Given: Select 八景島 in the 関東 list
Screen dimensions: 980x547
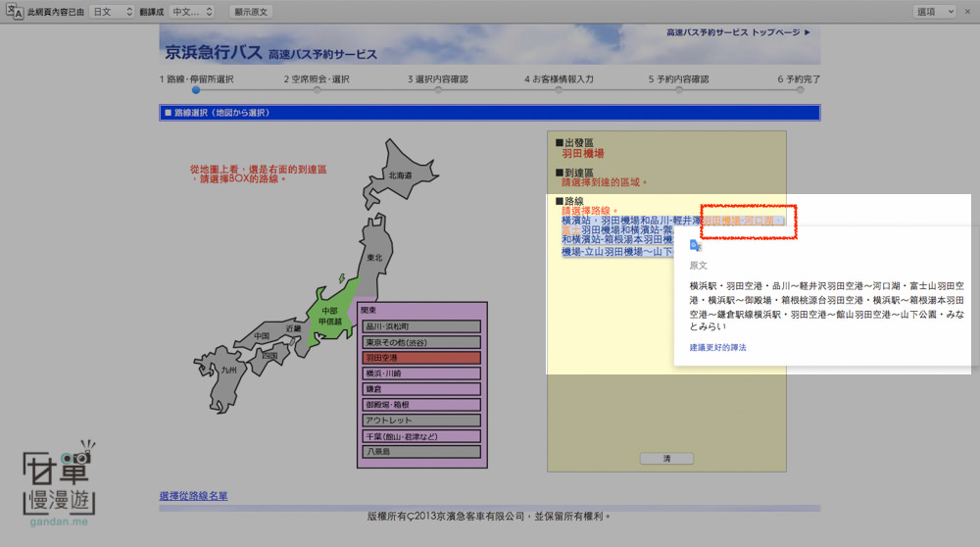Looking at the screenshot, I should pyautogui.click(x=421, y=451).
